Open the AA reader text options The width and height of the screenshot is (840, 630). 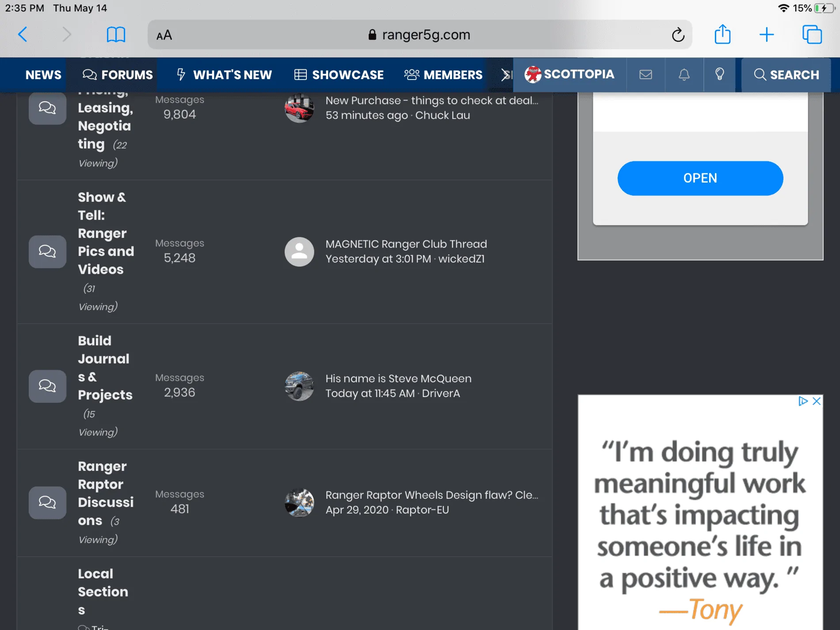point(164,35)
